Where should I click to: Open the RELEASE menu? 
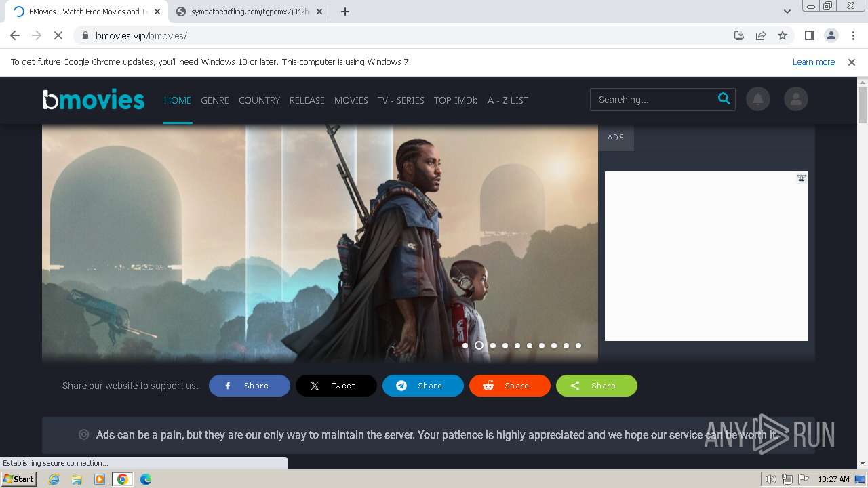(307, 100)
